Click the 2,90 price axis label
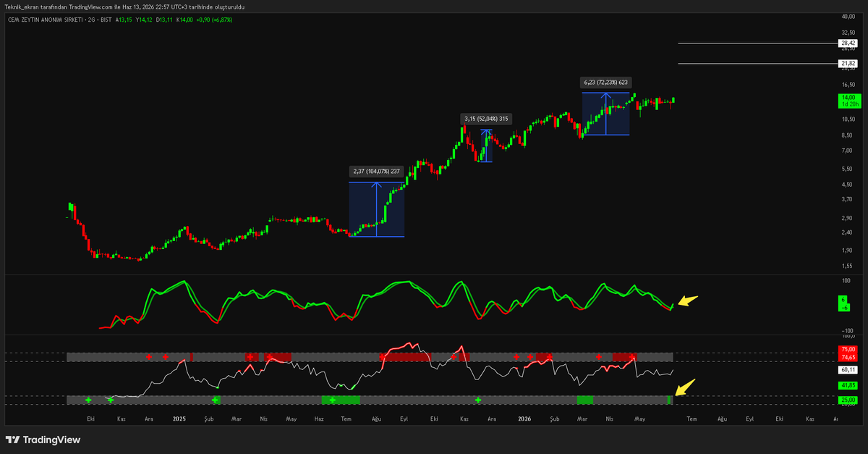The height and width of the screenshot is (454, 868). (x=848, y=218)
